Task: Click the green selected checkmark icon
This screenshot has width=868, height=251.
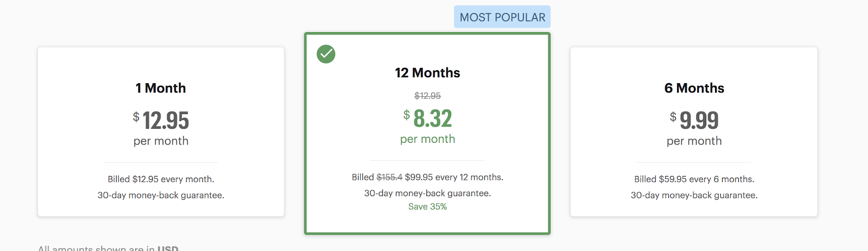Action: [326, 54]
